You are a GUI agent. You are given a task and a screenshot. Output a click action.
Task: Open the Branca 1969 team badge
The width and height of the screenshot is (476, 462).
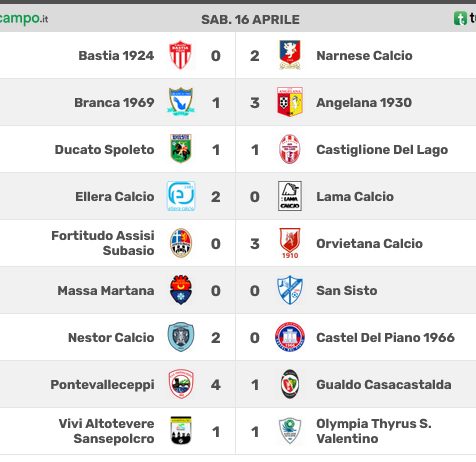click(x=180, y=102)
